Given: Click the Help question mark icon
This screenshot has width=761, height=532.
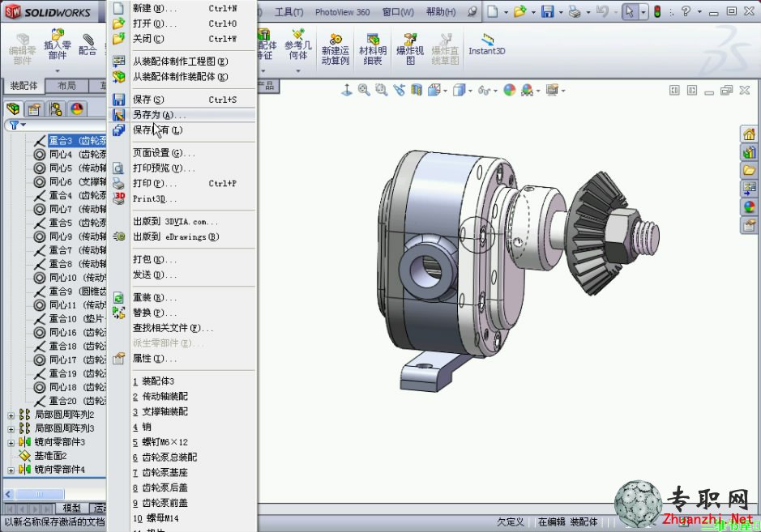Looking at the screenshot, I should point(686,11).
